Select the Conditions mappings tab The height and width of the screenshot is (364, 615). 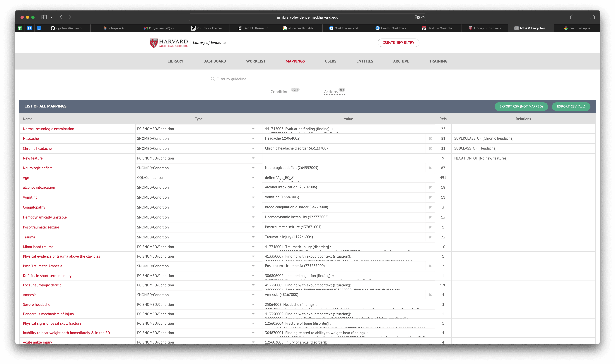280,92
